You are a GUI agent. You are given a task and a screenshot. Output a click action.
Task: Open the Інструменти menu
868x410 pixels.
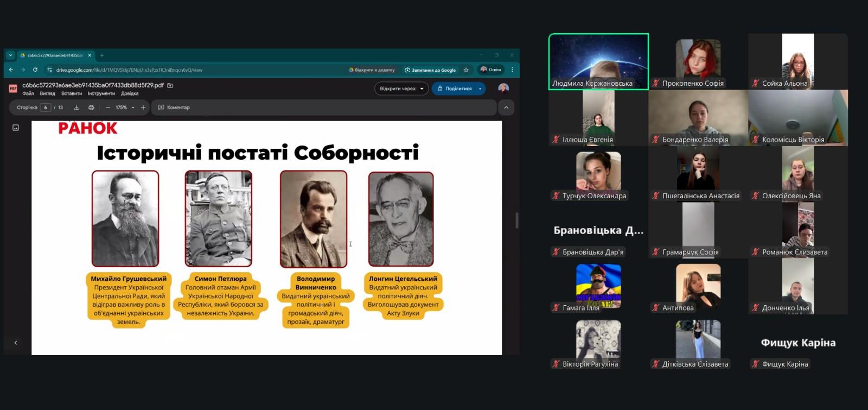coord(101,93)
